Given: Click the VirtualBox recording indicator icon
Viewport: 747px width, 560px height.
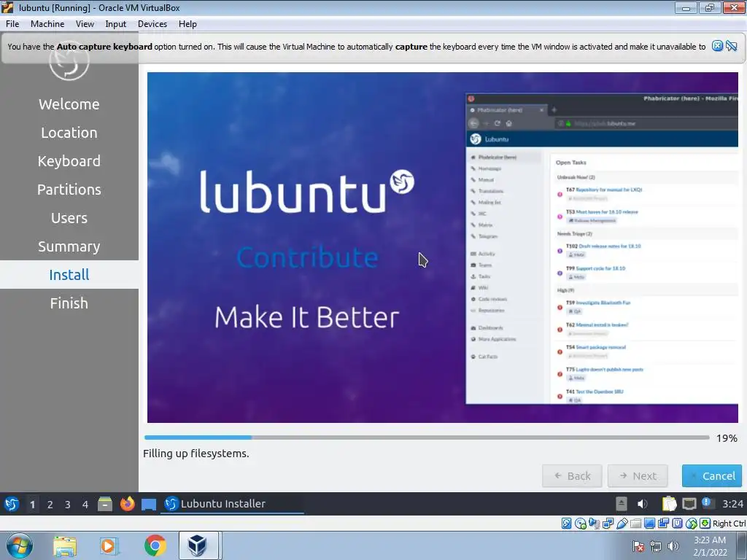Looking at the screenshot, I should tap(663, 524).
